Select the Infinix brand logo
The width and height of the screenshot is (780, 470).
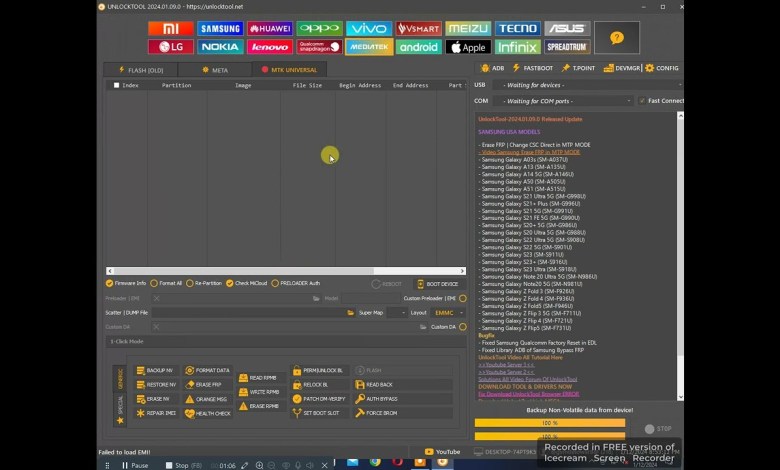click(x=517, y=47)
